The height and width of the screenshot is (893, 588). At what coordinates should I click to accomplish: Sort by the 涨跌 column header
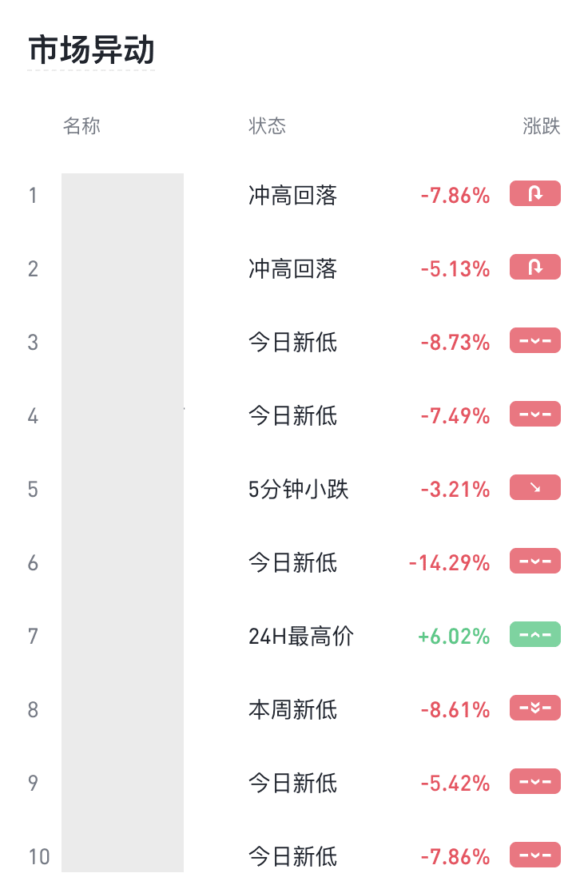542,126
